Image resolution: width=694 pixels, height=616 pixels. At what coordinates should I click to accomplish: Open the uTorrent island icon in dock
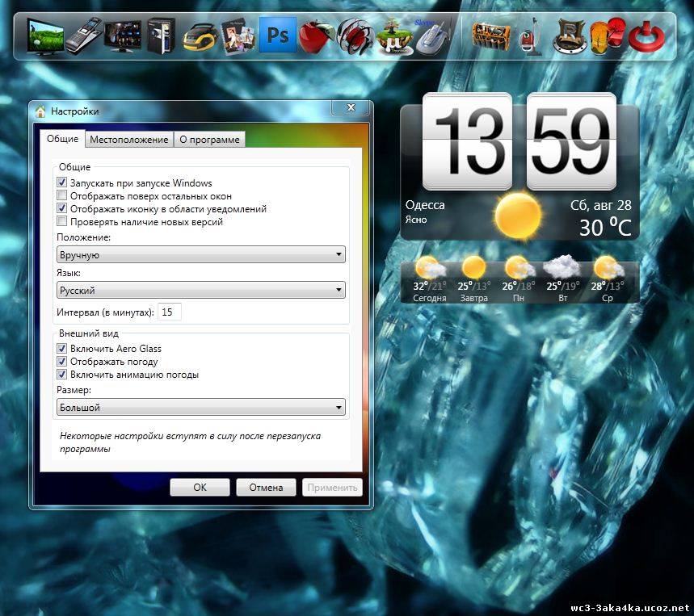393,36
